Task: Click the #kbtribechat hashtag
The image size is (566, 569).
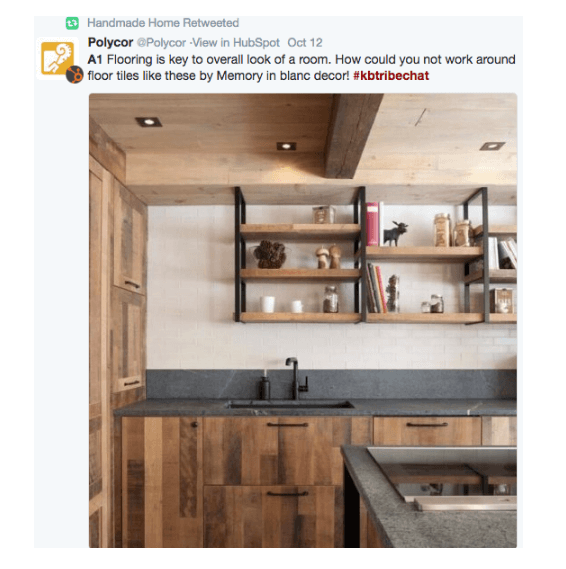Action: [x=391, y=76]
